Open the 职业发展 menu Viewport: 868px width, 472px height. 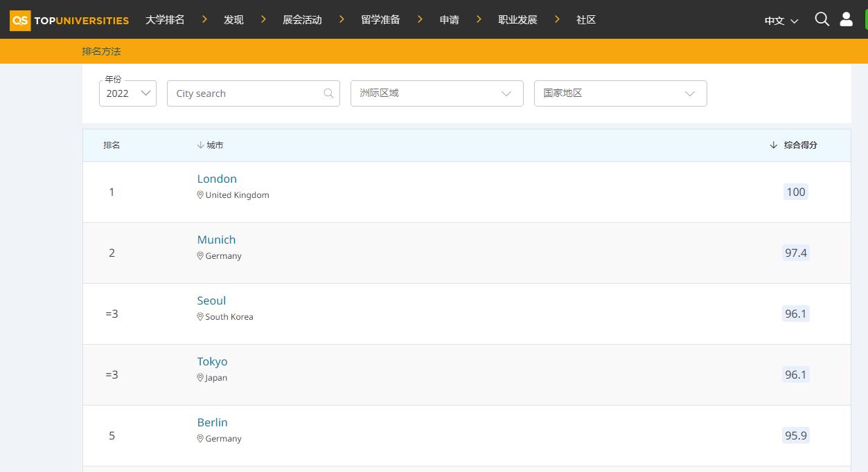(517, 20)
